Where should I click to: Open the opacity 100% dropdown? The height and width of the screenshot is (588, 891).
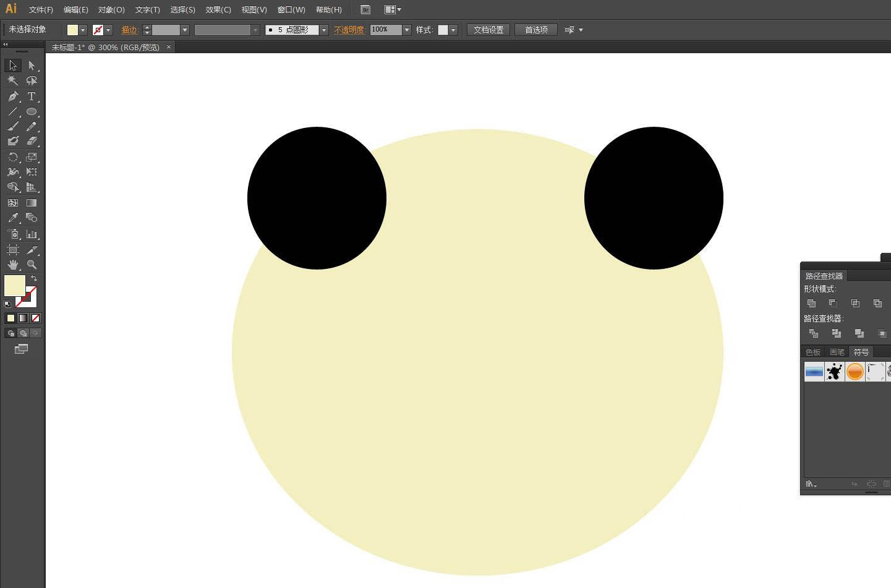(407, 30)
